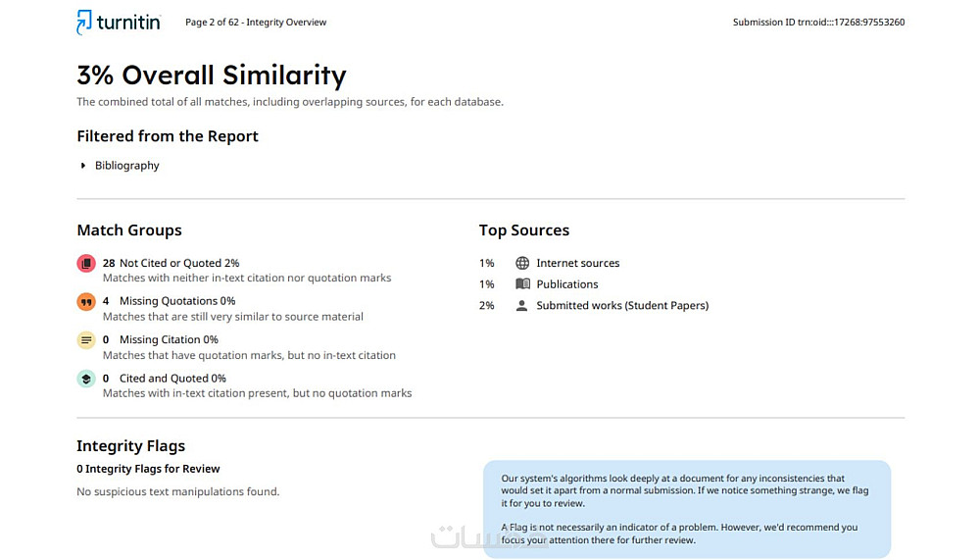Click the blue integrity flags info box
This screenshot has width=980, height=560.
686,508
